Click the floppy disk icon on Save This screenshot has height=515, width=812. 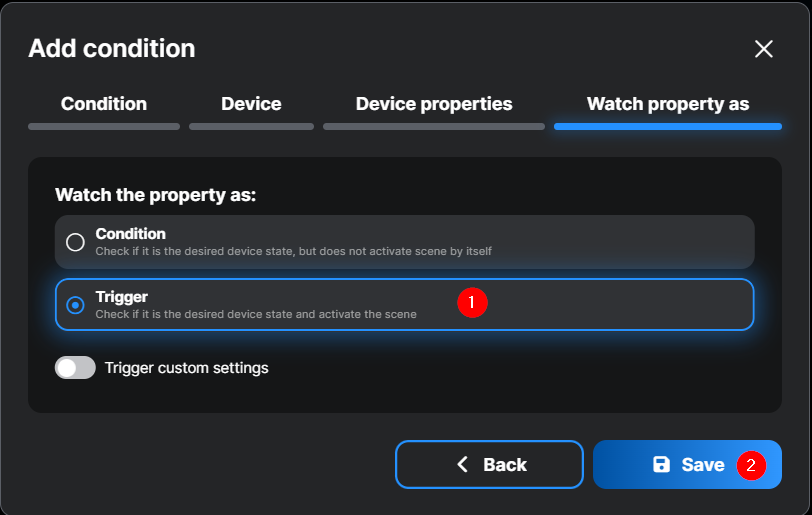pyautogui.click(x=662, y=464)
